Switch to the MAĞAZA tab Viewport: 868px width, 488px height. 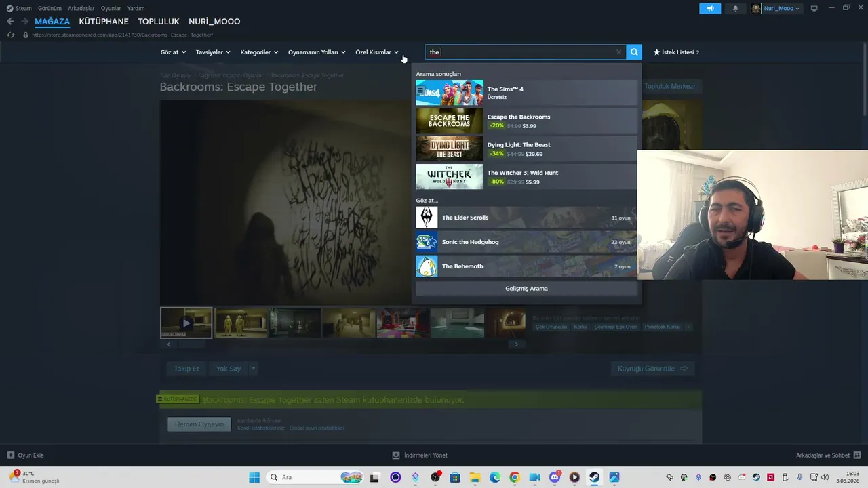tap(52, 22)
